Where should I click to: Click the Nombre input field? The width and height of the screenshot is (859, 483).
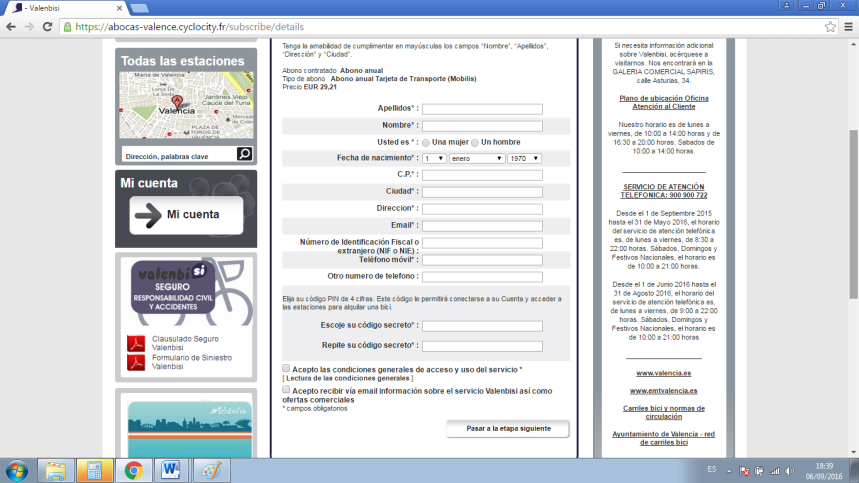(482, 126)
